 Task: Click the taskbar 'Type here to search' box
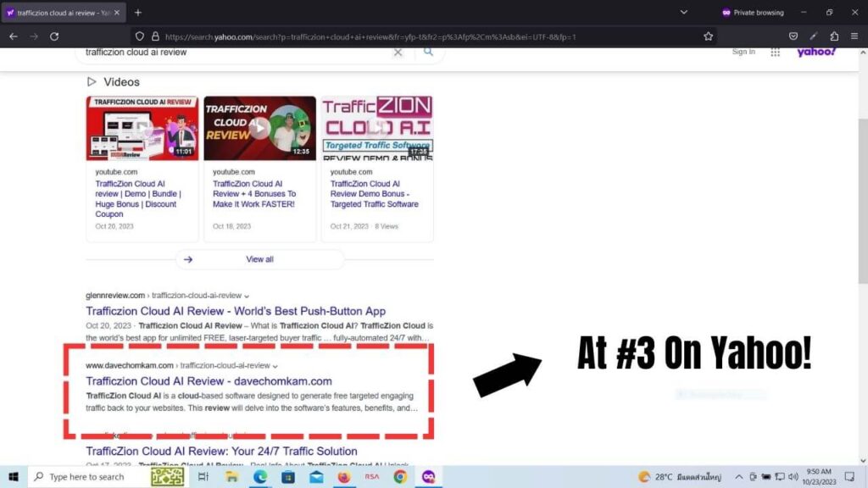[108, 476]
